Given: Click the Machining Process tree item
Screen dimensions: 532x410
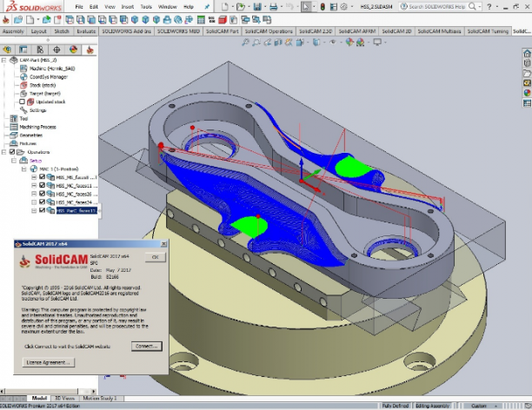Looking at the screenshot, I should point(33,127).
